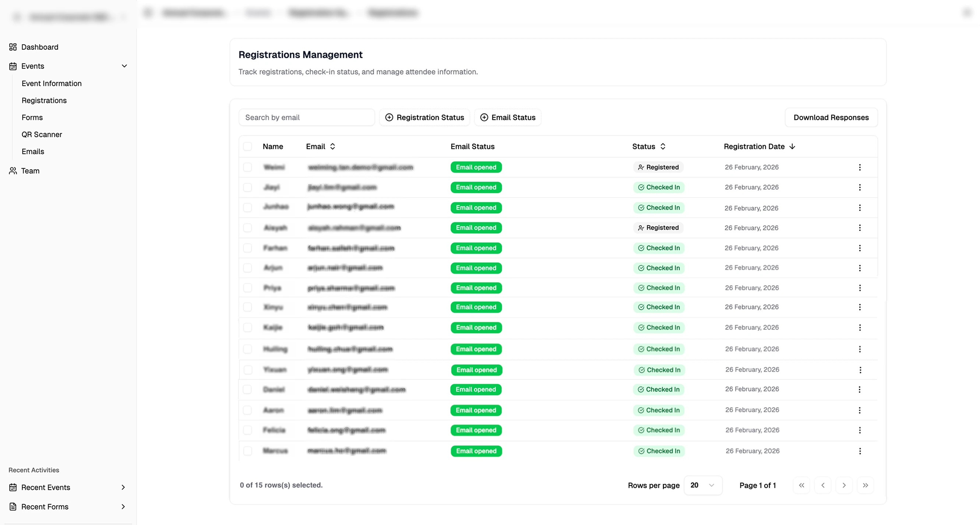This screenshot has height=525, width=980.
Task: Sort the table by Email column arrows
Action: (x=332, y=146)
